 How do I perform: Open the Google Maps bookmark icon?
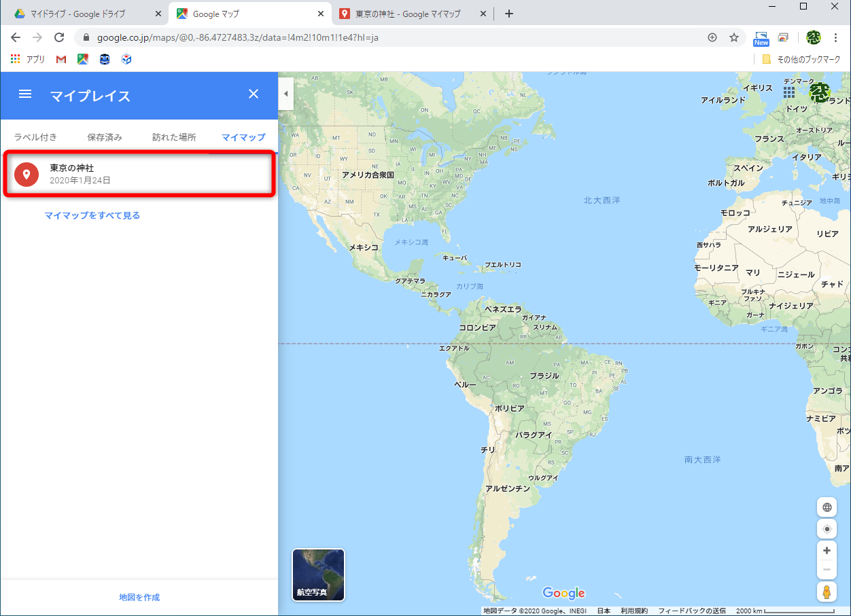83,59
